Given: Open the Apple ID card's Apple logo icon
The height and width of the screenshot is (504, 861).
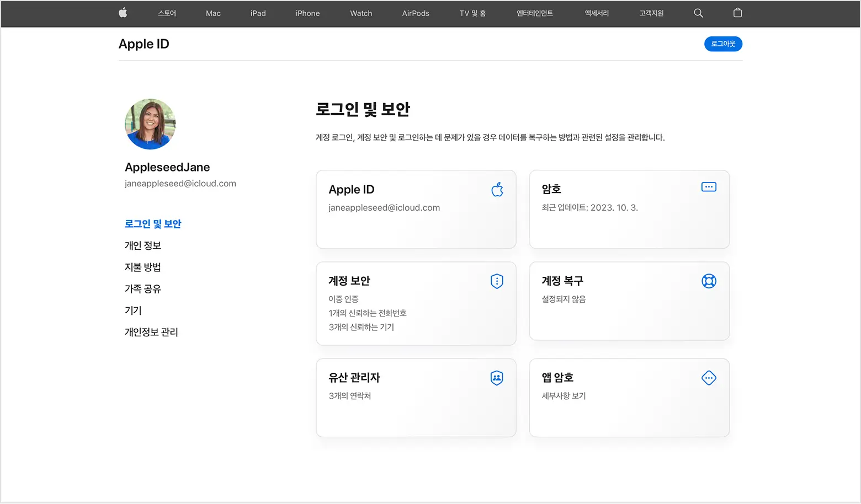Looking at the screenshot, I should pos(497,189).
